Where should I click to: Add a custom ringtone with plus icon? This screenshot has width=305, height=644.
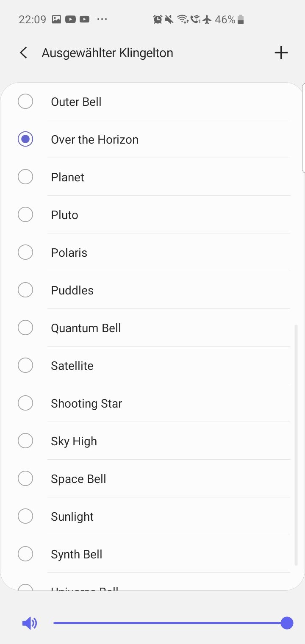(x=281, y=53)
